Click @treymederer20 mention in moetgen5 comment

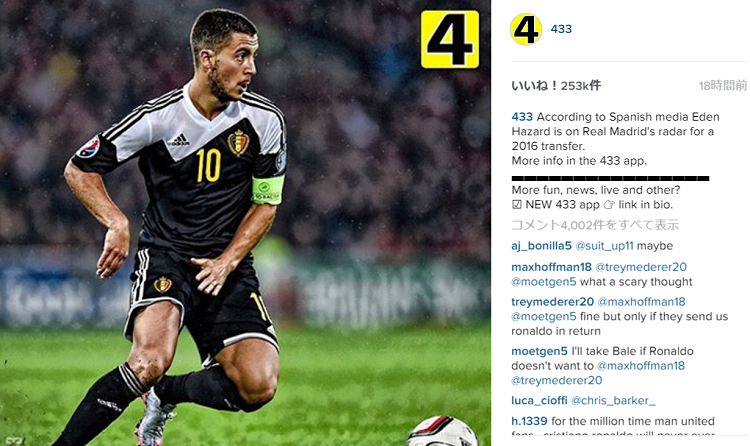pos(557,380)
